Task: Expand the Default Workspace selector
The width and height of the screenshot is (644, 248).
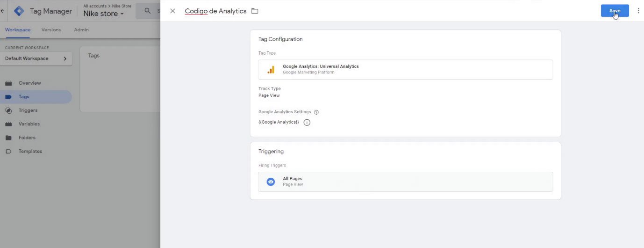Action: [x=36, y=58]
